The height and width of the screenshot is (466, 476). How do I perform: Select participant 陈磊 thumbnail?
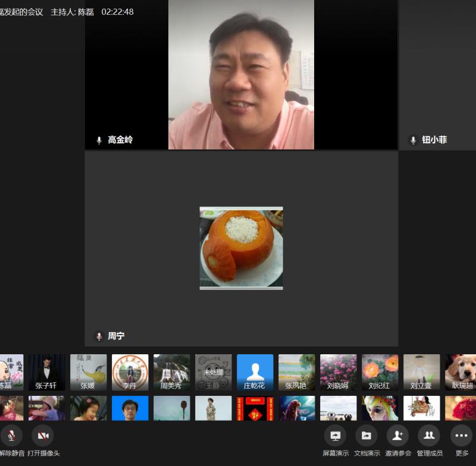11,372
